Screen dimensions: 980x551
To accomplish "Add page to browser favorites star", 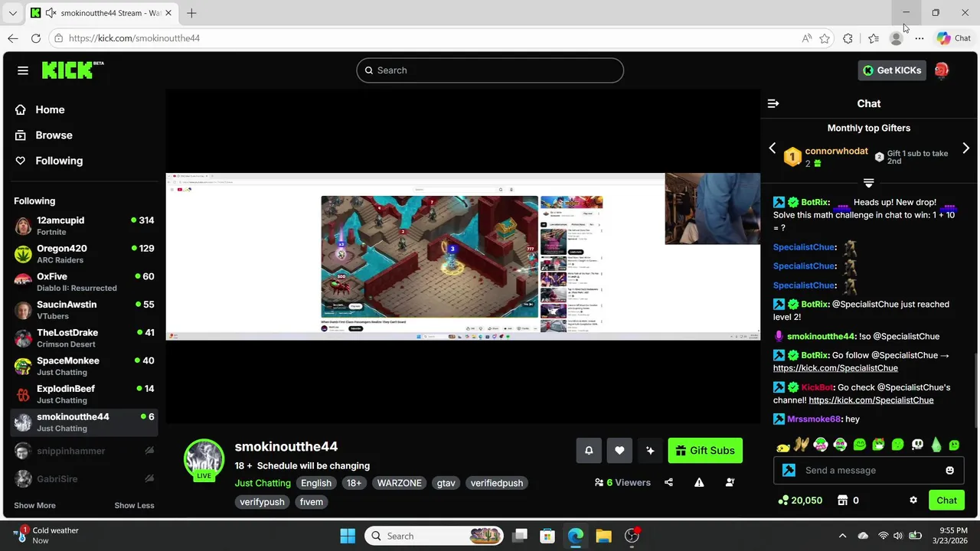I will pyautogui.click(x=825, y=38).
